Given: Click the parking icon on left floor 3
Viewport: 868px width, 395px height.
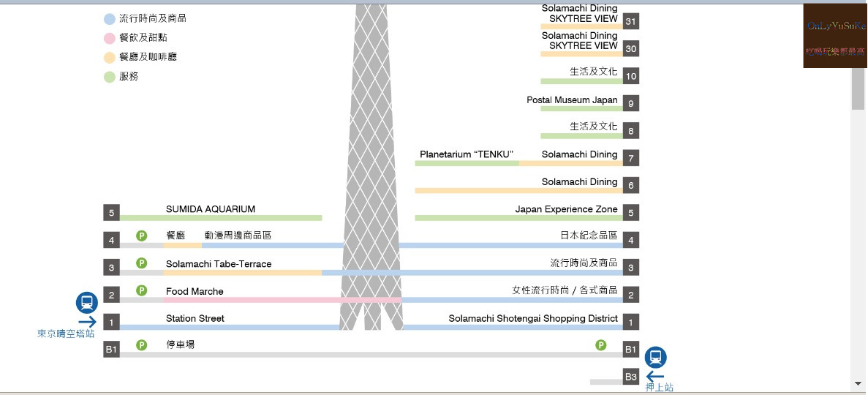Looking at the screenshot, I should click(142, 263).
